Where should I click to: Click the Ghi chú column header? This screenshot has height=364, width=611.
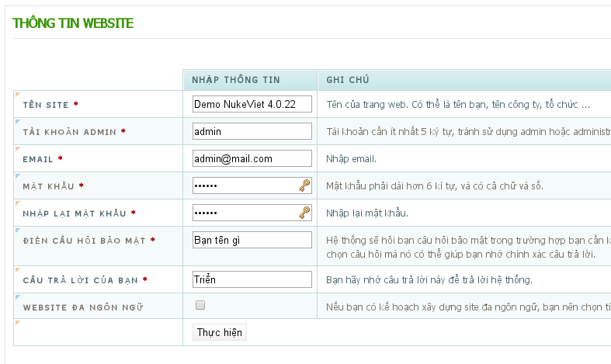click(x=347, y=80)
